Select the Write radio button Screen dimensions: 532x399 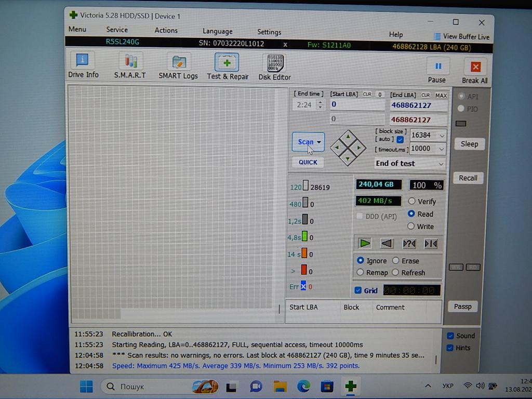[411, 226]
